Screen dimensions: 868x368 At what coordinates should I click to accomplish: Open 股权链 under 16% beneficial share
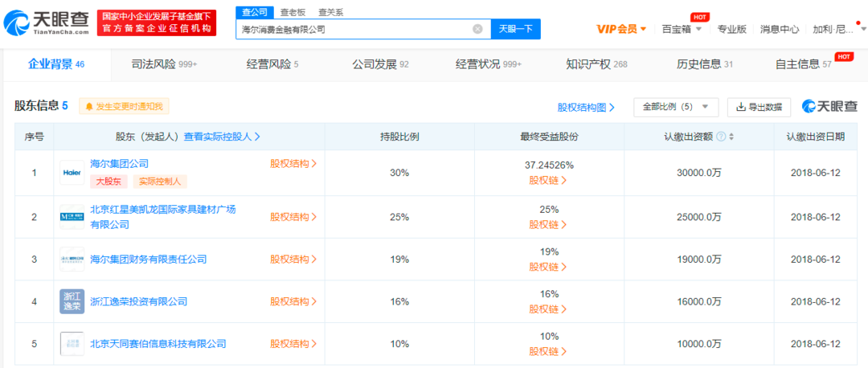(549, 309)
